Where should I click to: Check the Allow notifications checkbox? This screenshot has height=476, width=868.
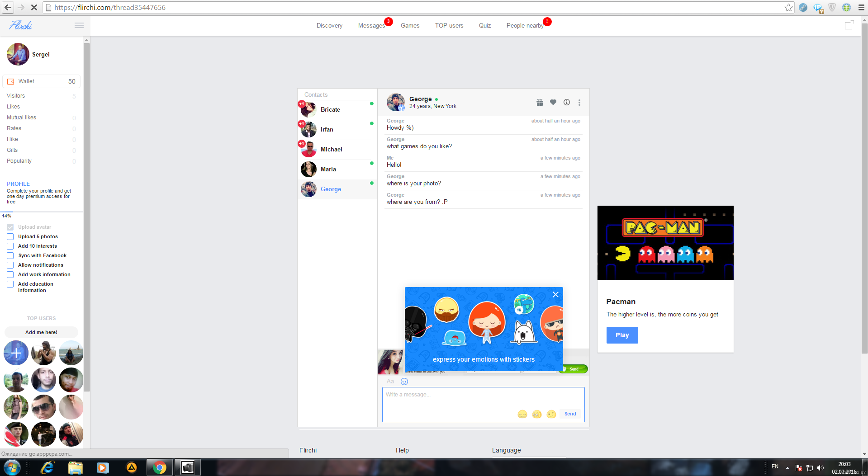[10, 265]
